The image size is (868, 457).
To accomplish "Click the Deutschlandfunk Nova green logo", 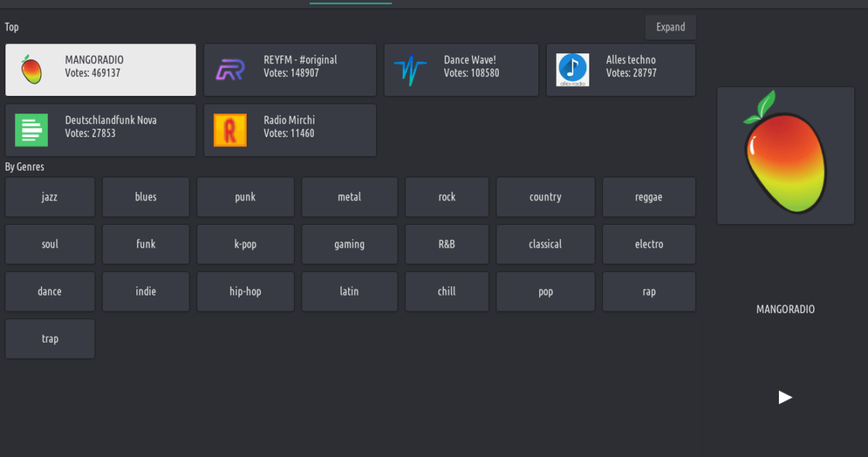I will tap(31, 130).
